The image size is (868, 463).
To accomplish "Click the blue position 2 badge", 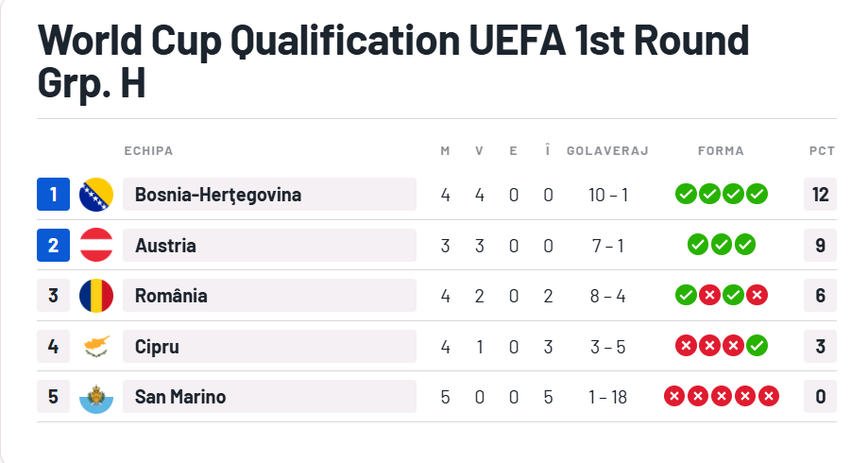I will tap(53, 245).
